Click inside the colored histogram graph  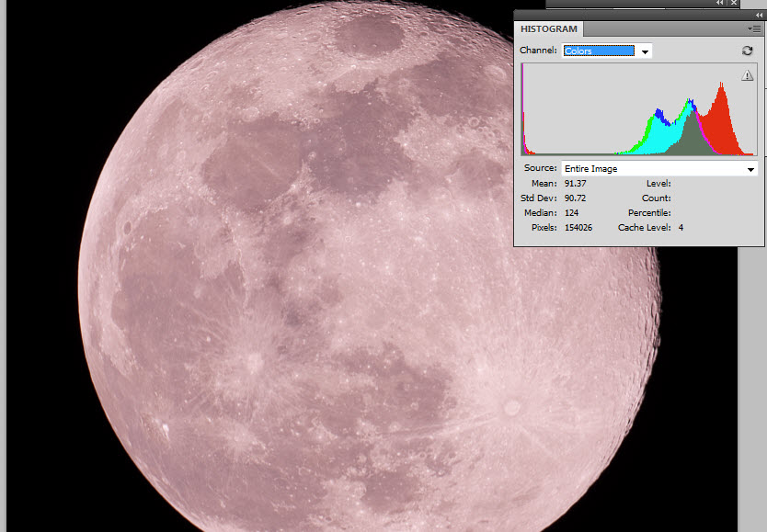639,109
